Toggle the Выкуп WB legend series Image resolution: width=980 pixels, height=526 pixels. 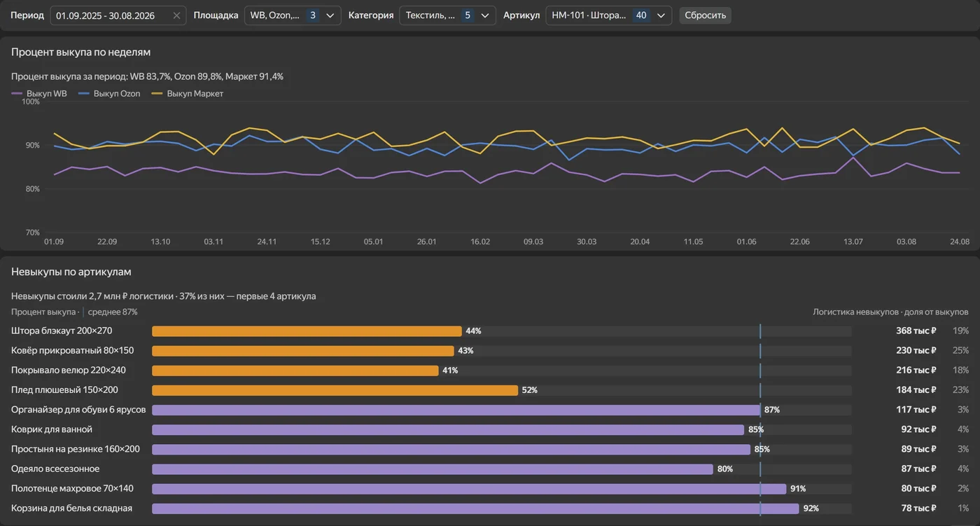39,94
